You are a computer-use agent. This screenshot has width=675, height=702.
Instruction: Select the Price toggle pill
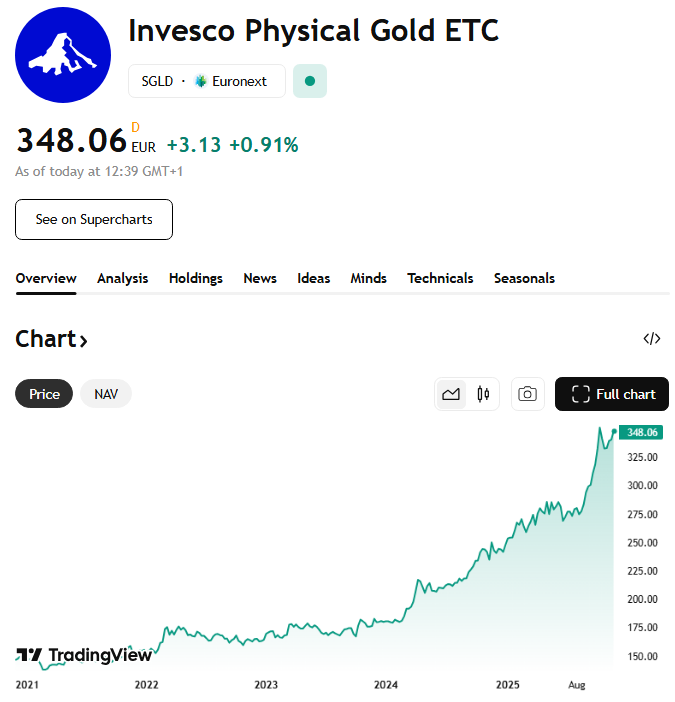[44, 394]
